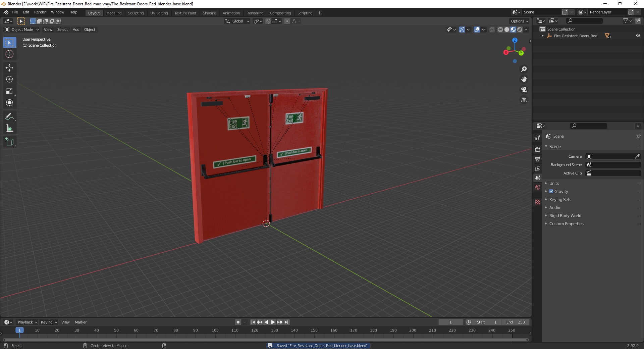Toggle snapping magnet
Viewport: 644px width, 349px height.
coord(268,21)
